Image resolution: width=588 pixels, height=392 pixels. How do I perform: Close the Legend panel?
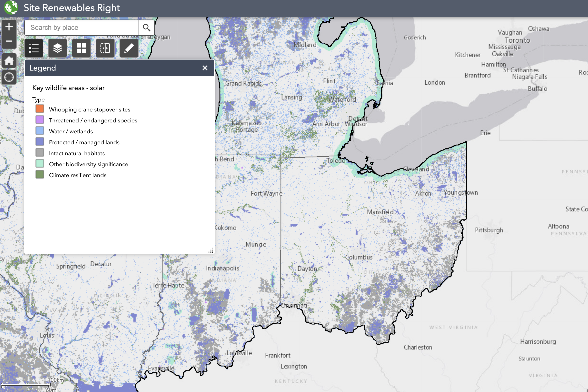pos(205,68)
